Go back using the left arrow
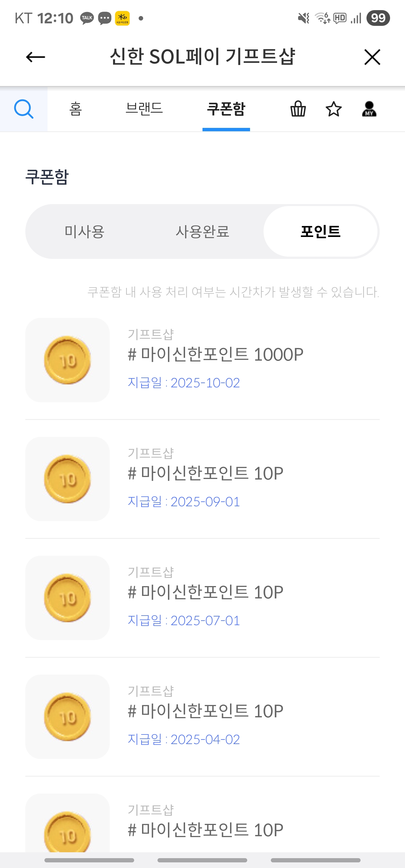Image resolution: width=405 pixels, height=868 pixels. [35, 57]
